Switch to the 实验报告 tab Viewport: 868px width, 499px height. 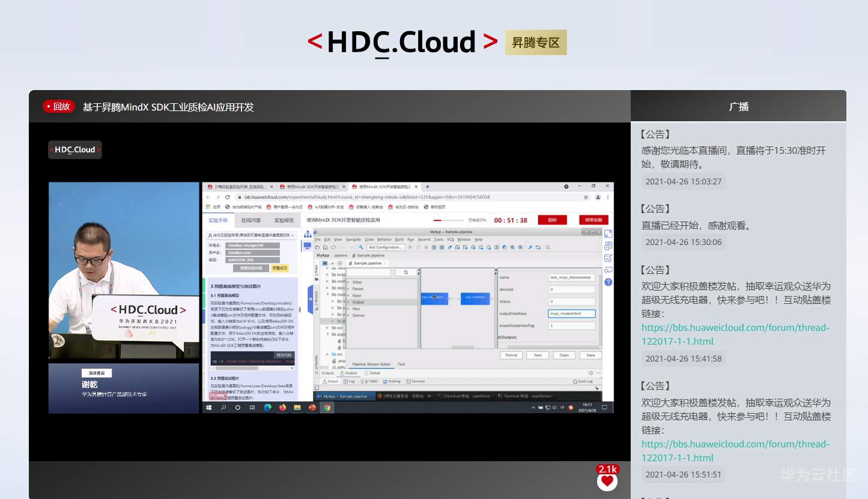284,220
